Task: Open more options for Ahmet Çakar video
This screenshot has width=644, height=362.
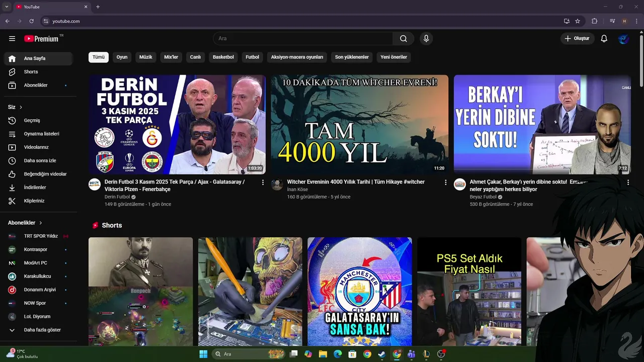Action: coord(628,183)
